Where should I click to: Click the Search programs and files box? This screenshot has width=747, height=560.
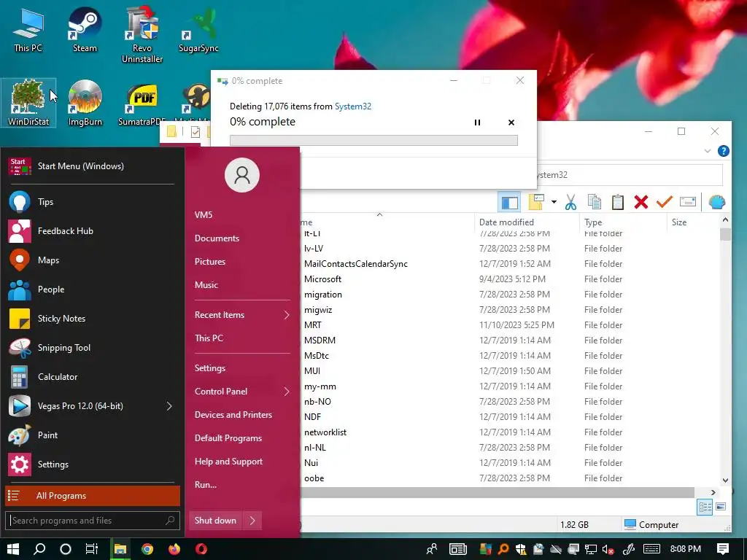point(93,521)
